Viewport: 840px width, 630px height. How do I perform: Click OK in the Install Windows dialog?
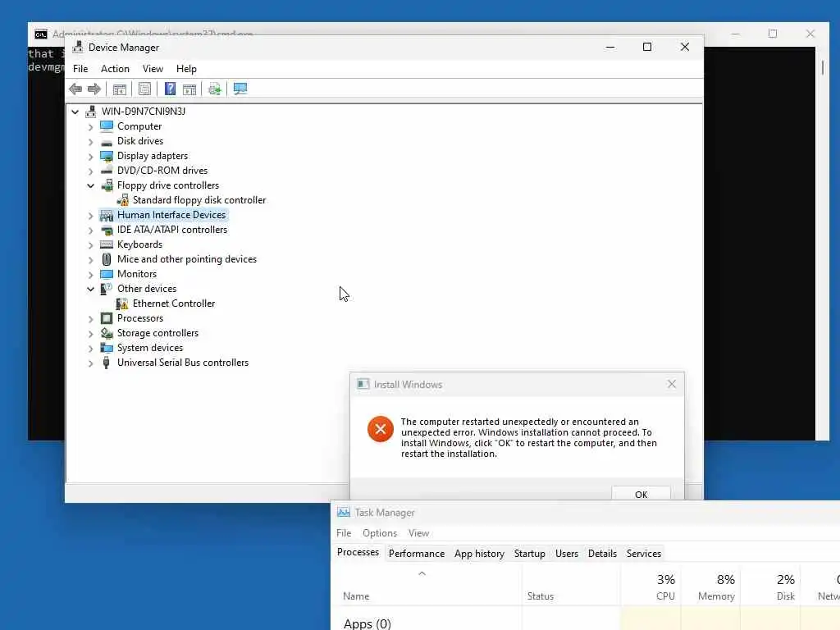pos(641,493)
